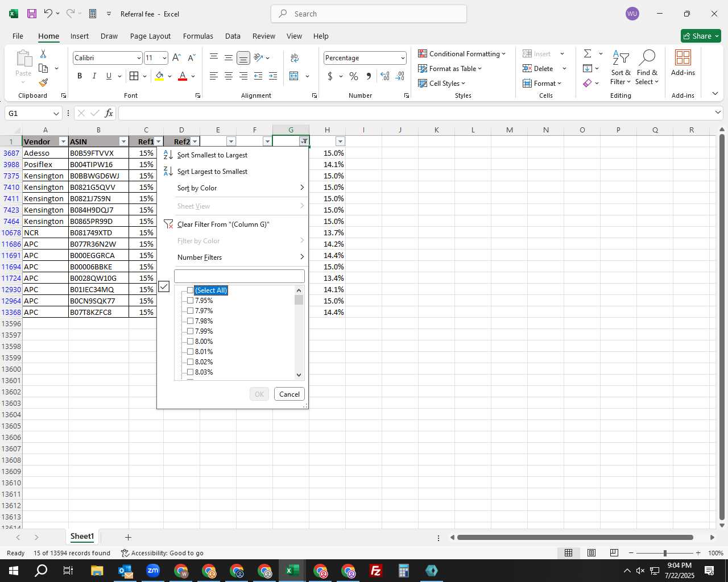Open the font name Calibri dropdown
Viewport: 728px width, 582px height.
[138, 58]
